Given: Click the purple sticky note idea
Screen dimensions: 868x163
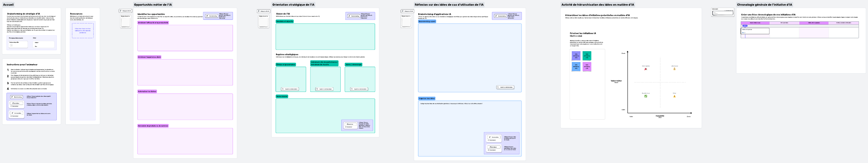Looking at the screenshot, I should (x=576, y=56).
